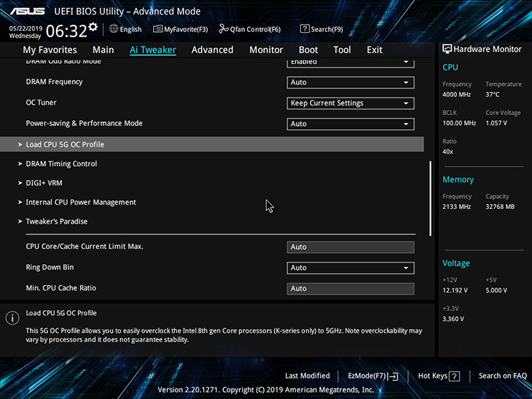532x399 pixels.
Task: Switch to My Favorites tab
Action: pyautogui.click(x=50, y=50)
